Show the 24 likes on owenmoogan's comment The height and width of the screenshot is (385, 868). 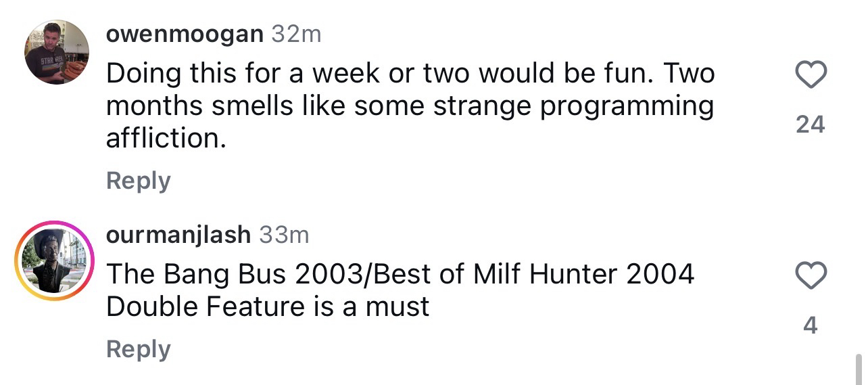pyautogui.click(x=810, y=124)
